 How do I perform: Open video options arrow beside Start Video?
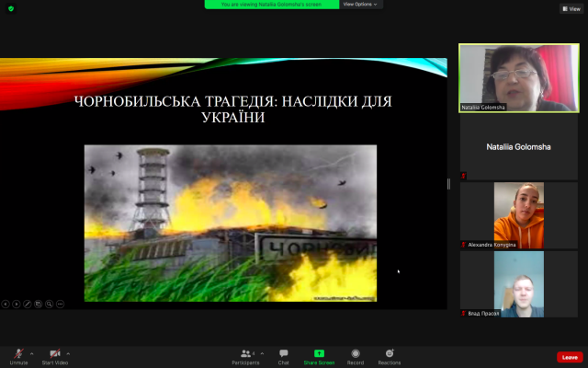point(68,353)
